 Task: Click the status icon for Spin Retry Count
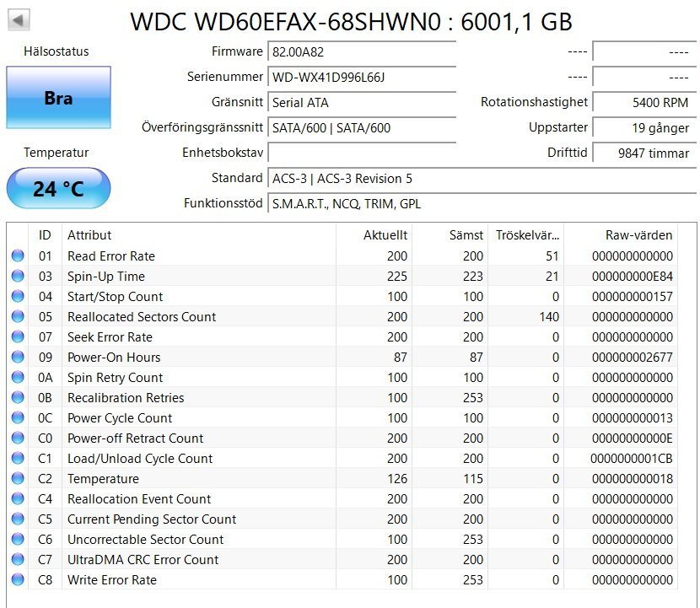coord(18,377)
